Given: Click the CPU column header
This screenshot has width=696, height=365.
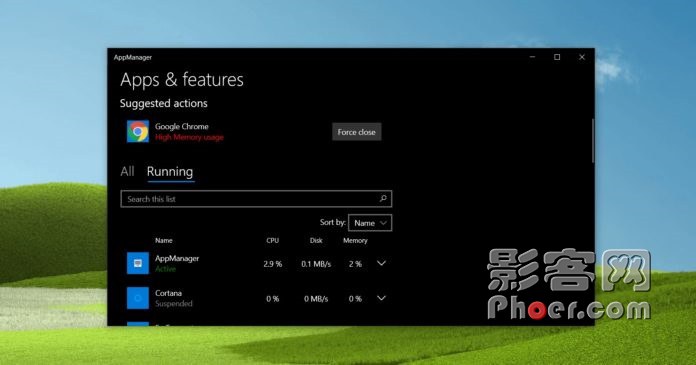Looking at the screenshot, I should coord(273,240).
